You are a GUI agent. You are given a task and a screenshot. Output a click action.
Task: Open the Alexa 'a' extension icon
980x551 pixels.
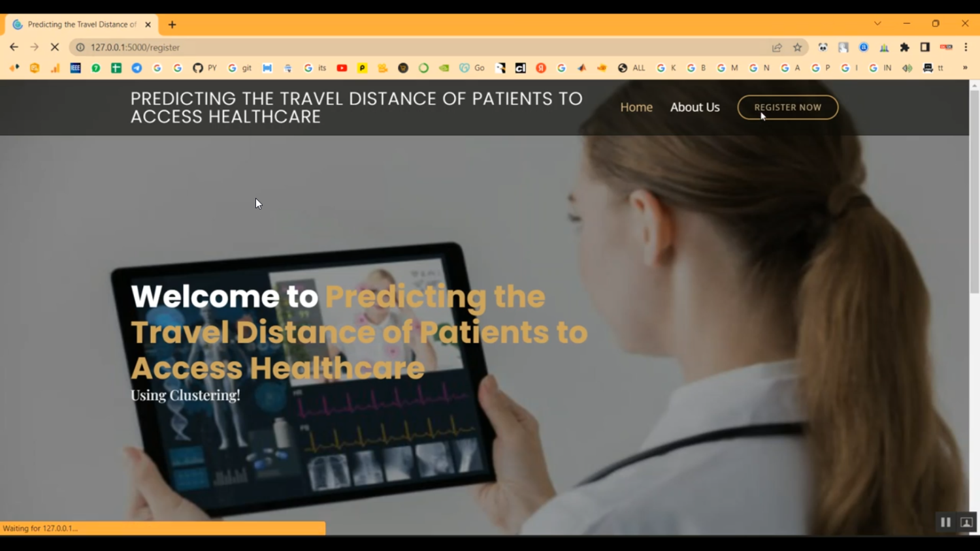click(x=864, y=47)
